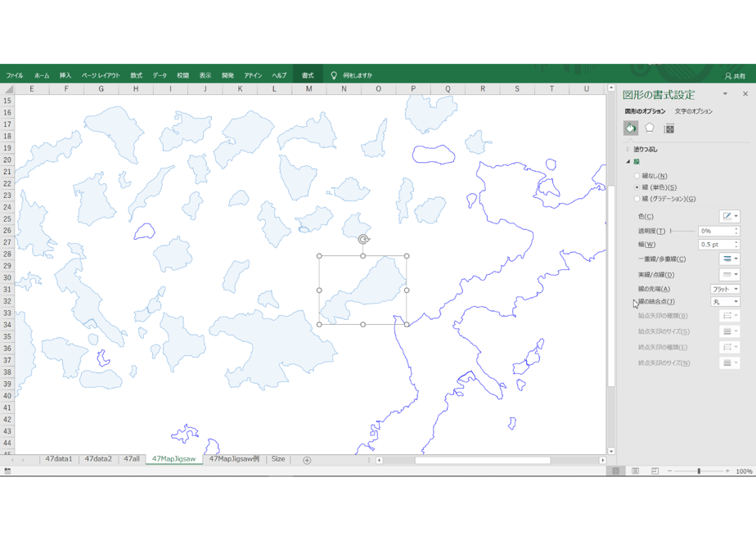
Task: Open the アドイン ribbon tab
Action: (253, 76)
